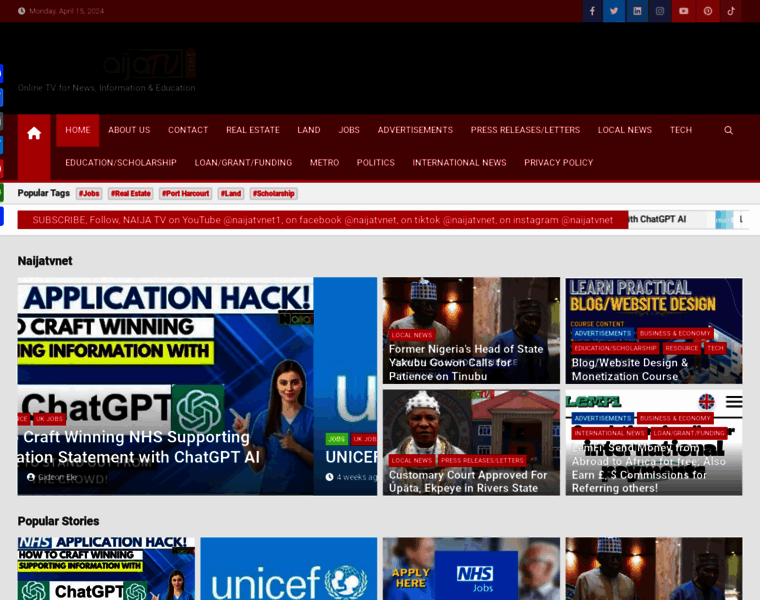760x600 pixels.
Task: Open the PRIVACY POLICY menu item
Action: point(558,162)
